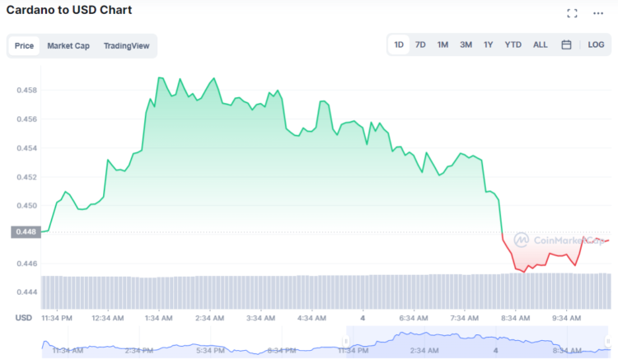This screenshot has width=618, height=364.
Task: Select the 1D time range
Action: (x=399, y=44)
